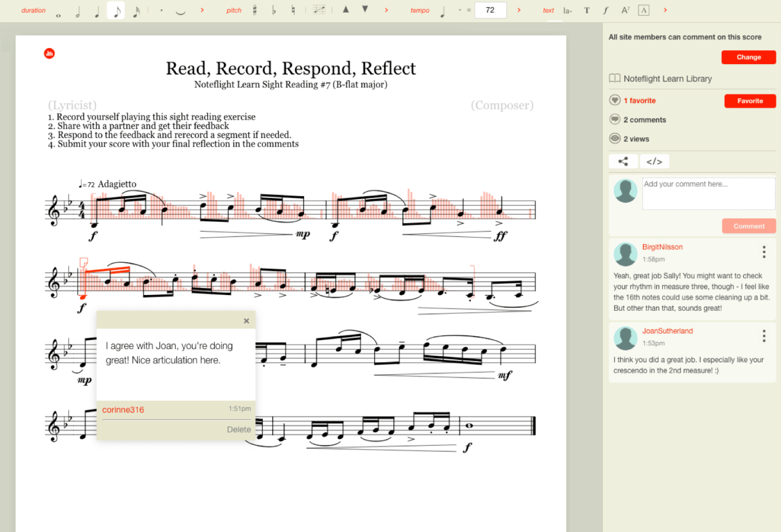Open the lyrics la- tool

[567, 10]
